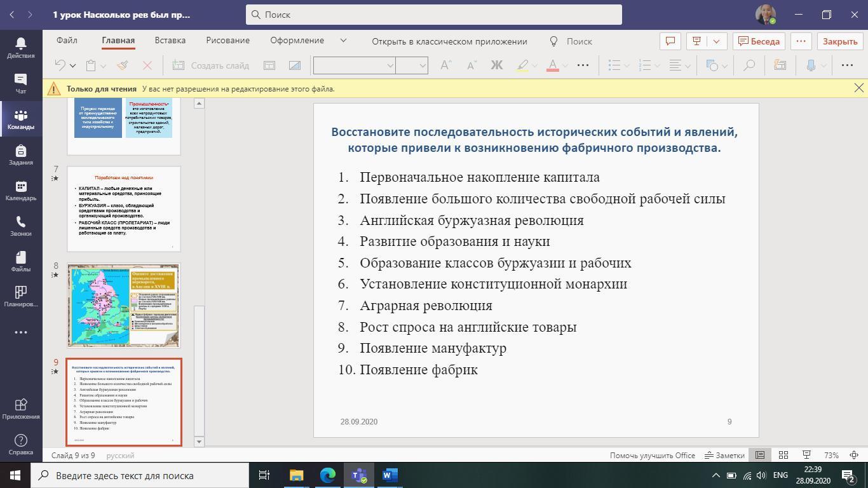Switch to slide sorter view
Image resolution: width=868 pixels, height=488 pixels.
click(783, 455)
